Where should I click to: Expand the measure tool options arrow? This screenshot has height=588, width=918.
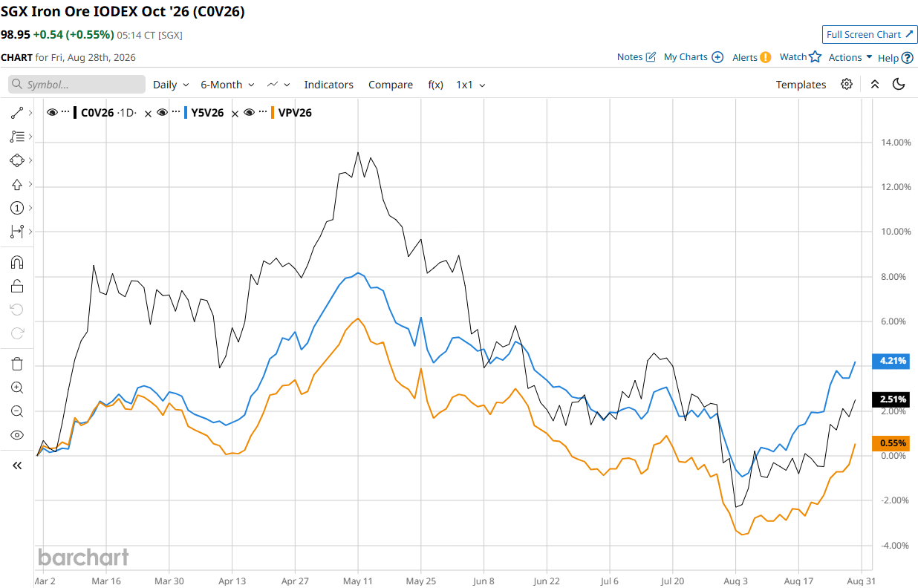30,232
